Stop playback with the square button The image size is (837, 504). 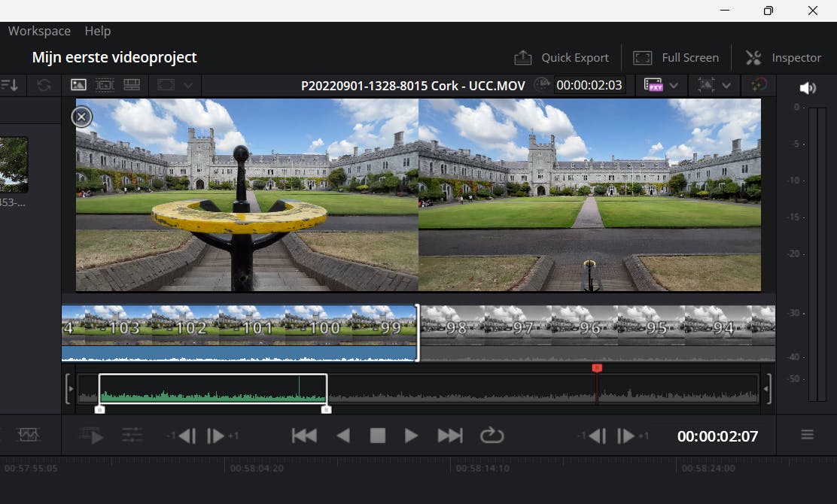[377, 436]
